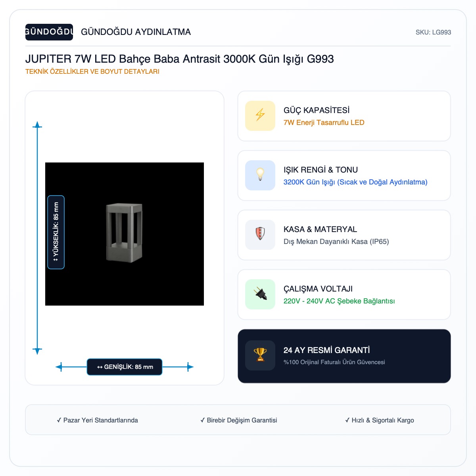
Task: Click the Dış Mekan Dayanıklı Kasa (IP65) text
Action: [x=336, y=242]
